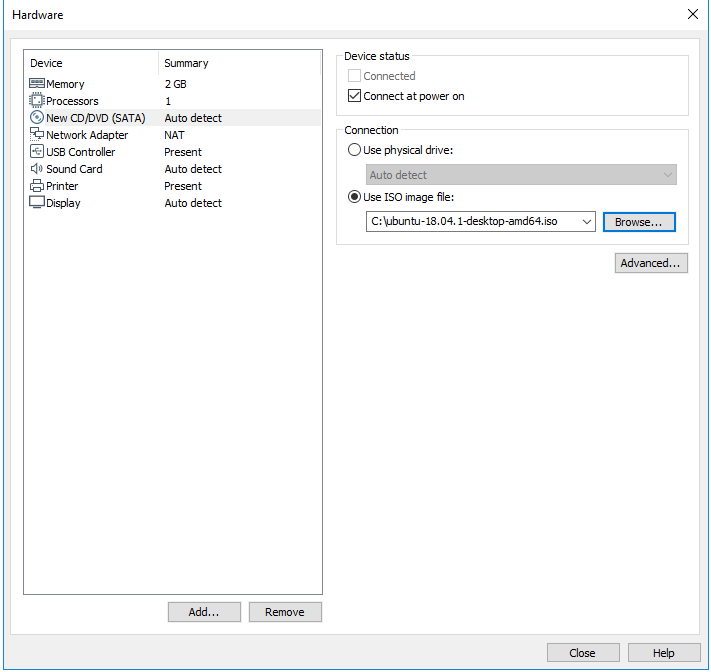Viewport: 711px width, 672px height.
Task: Click the Sound Card speaker icon
Action: 37,169
